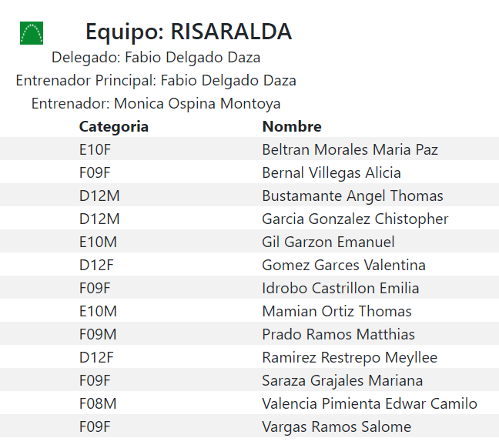The width and height of the screenshot is (499, 448).
Task: Choose the Gil Garzon Emanuel entry
Action: pyautogui.click(x=328, y=242)
